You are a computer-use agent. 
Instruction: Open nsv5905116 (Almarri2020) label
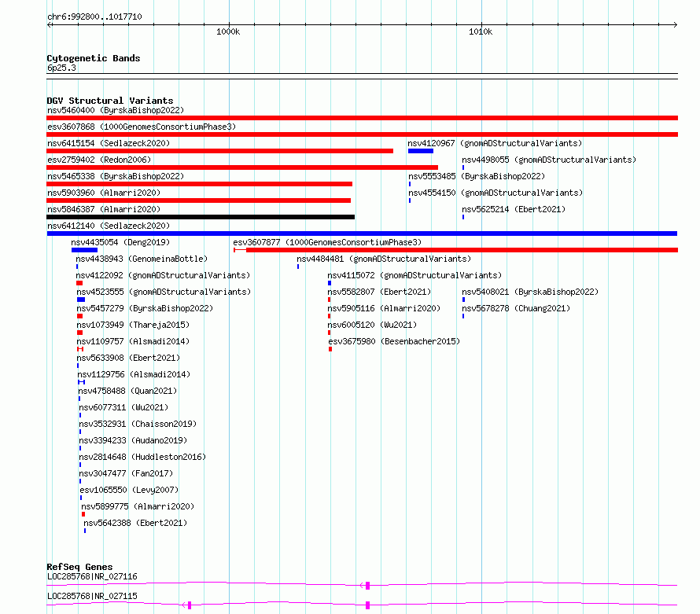384,308
